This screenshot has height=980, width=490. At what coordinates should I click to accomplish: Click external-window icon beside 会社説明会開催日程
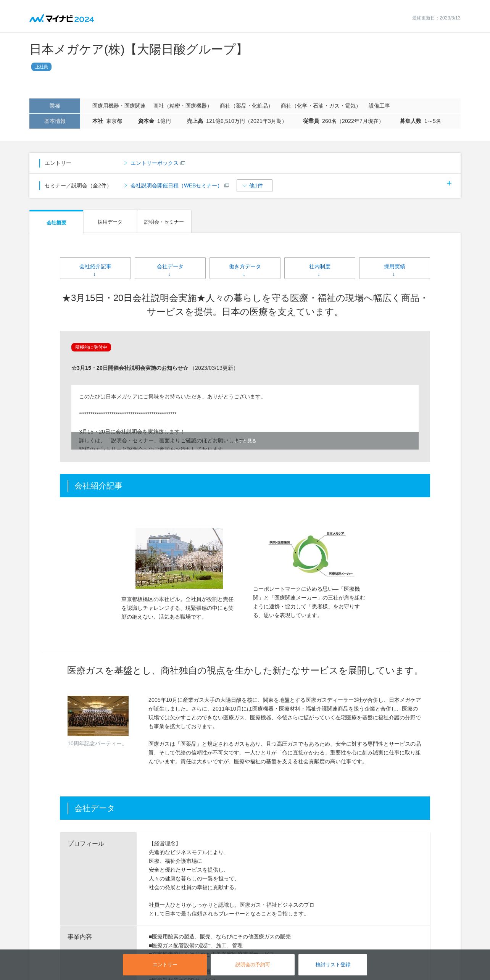(227, 185)
